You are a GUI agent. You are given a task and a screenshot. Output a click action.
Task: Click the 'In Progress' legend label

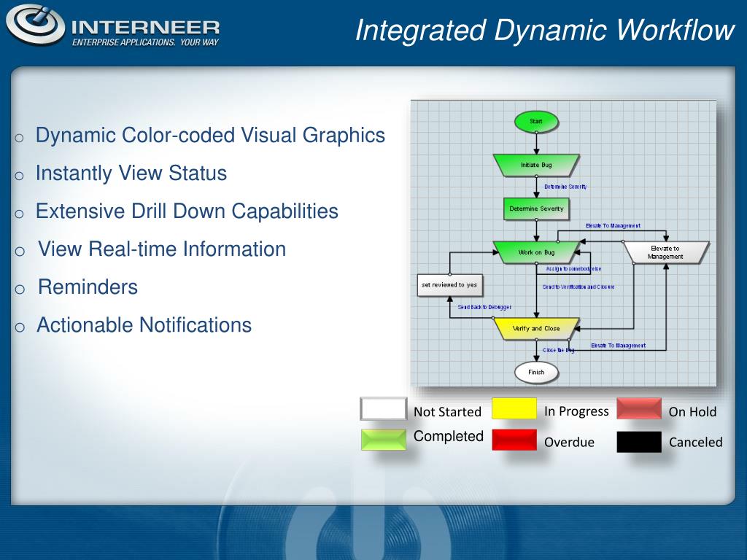576,411
